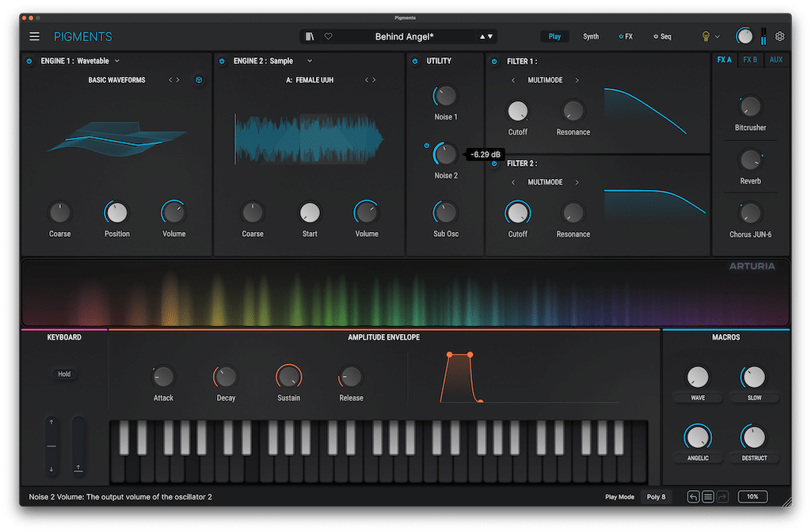The height and width of the screenshot is (532, 811).
Task: Click the Female Uuh sample waveform display
Action: tap(310, 139)
